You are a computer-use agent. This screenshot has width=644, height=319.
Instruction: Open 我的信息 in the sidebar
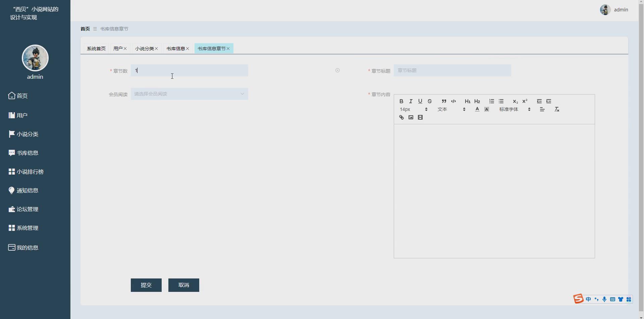pos(35,248)
